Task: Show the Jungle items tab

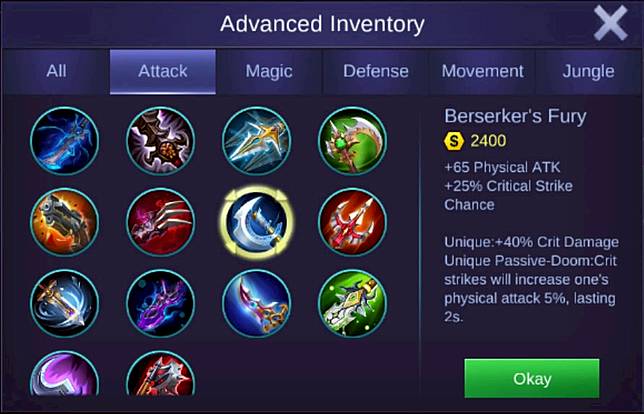Action: 589,71
